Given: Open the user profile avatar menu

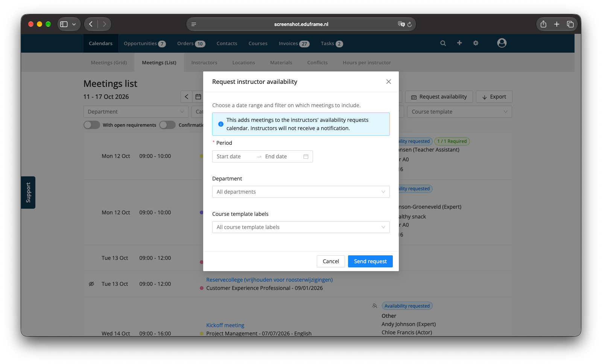Looking at the screenshot, I should pyautogui.click(x=502, y=43).
